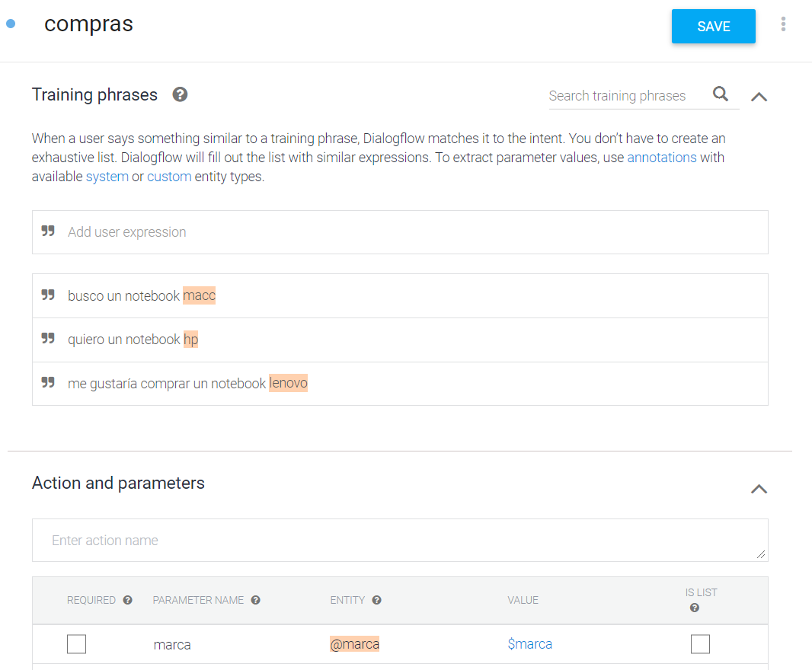Click the Add user expression field
This screenshot has height=670, width=812.
coord(400,232)
